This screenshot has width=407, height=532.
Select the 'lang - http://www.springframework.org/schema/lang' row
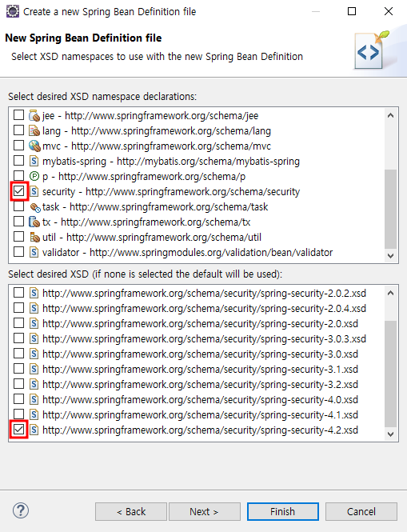157,131
